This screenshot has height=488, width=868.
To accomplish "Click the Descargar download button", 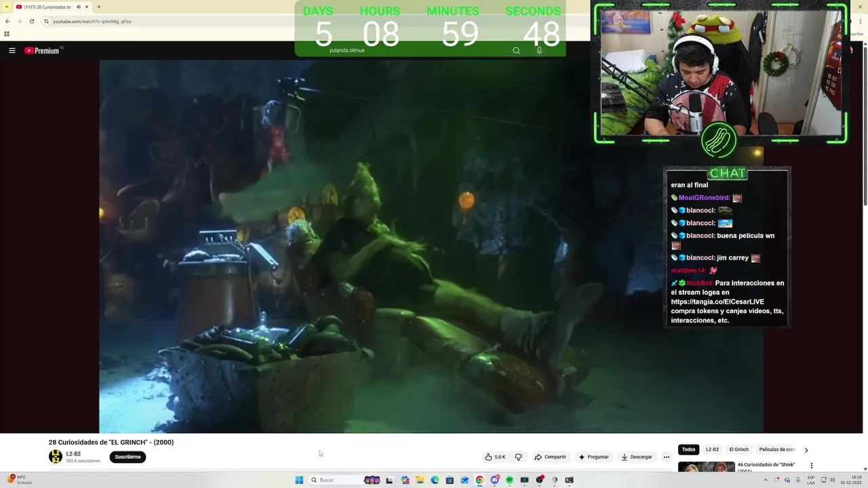I will coord(637,457).
